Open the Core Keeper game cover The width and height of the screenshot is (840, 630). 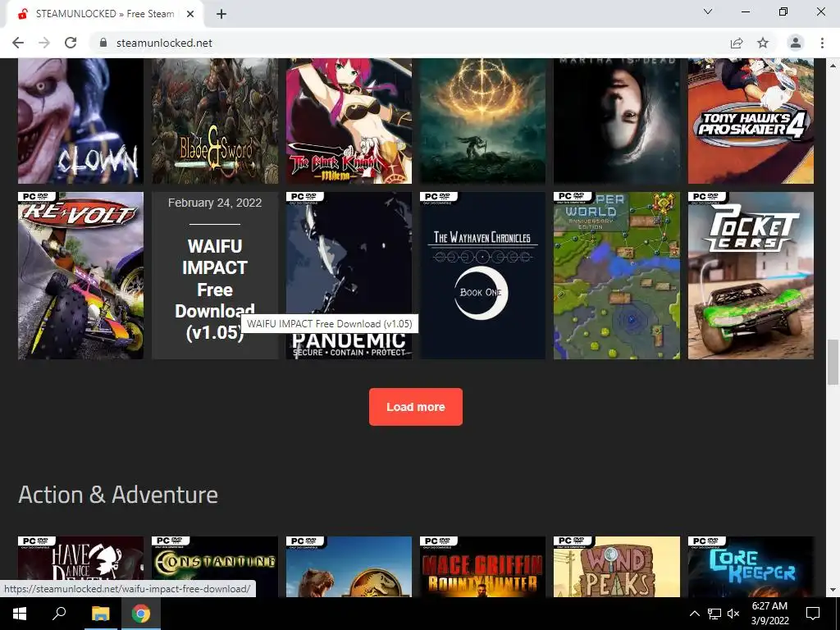click(x=751, y=567)
